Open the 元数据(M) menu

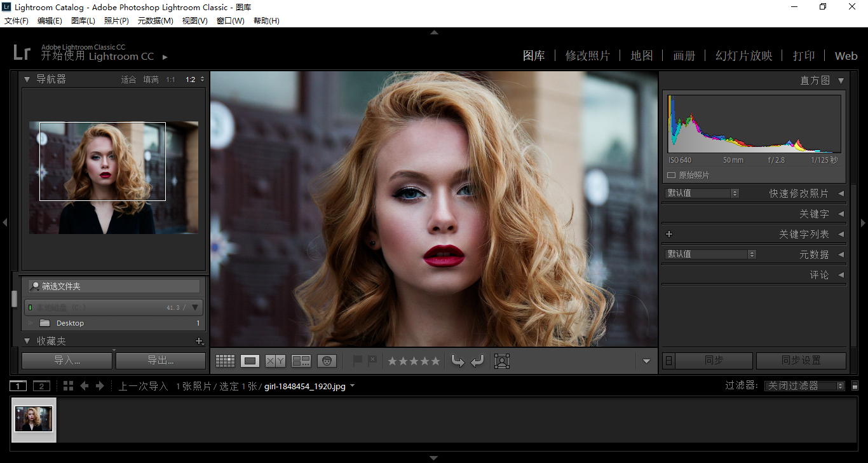click(x=155, y=21)
